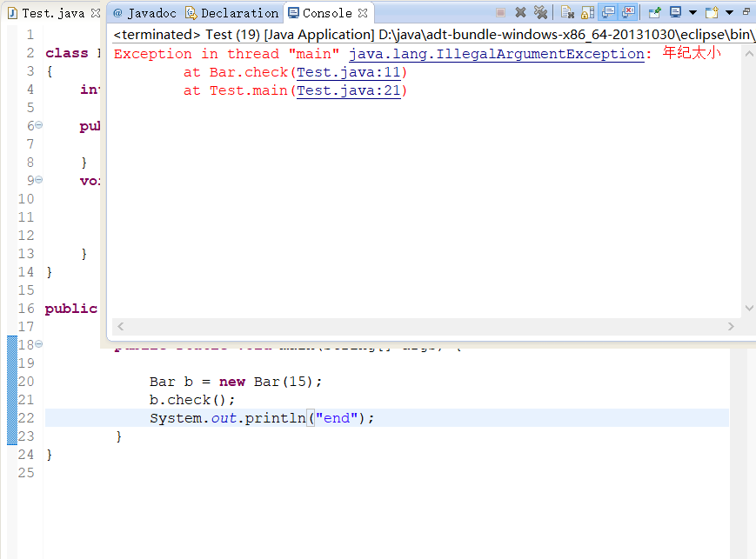This screenshot has width=756, height=559.
Task: Open Test.java line 21 from stack trace
Action: tap(348, 90)
